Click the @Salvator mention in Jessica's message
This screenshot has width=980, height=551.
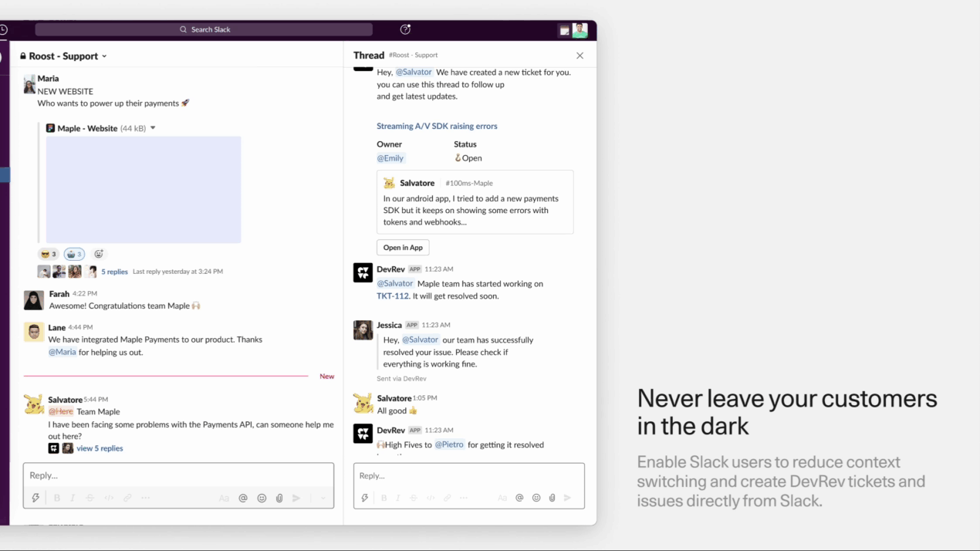pos(421,340)
